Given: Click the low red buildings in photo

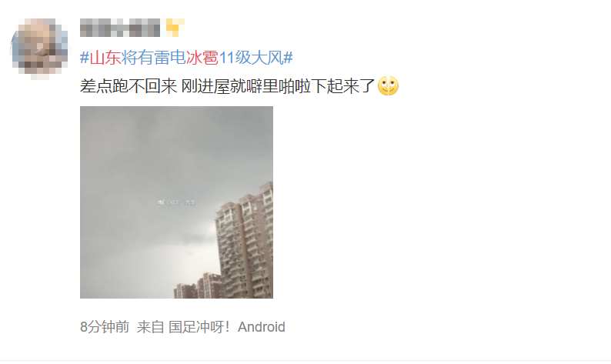Looking at the screenshot, I should click(198, 287).
